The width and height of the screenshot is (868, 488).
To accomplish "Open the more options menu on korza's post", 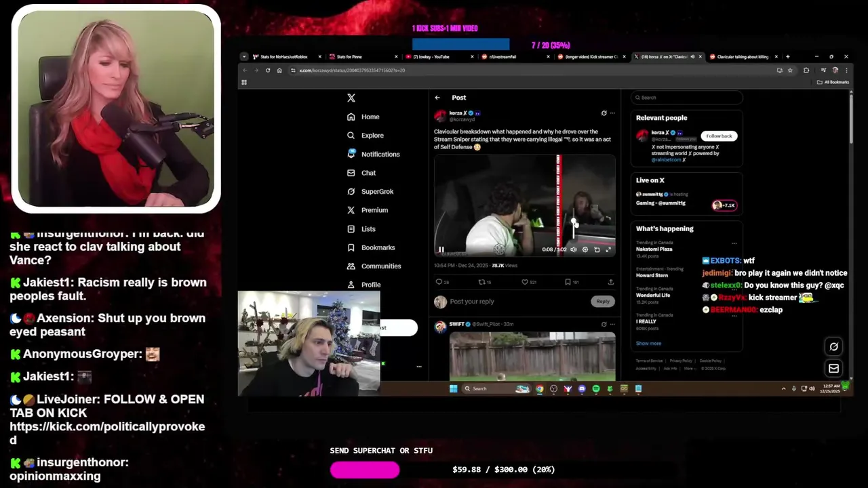I will [x=612, y=113].
